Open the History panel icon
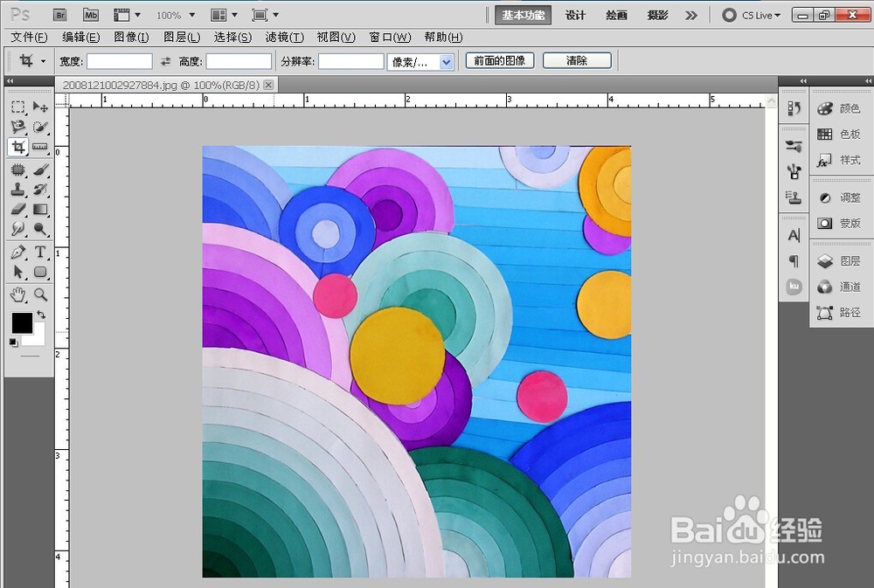The width and height of the screenshot is (874, 588). pyautogui.click(x=794, y=108)
